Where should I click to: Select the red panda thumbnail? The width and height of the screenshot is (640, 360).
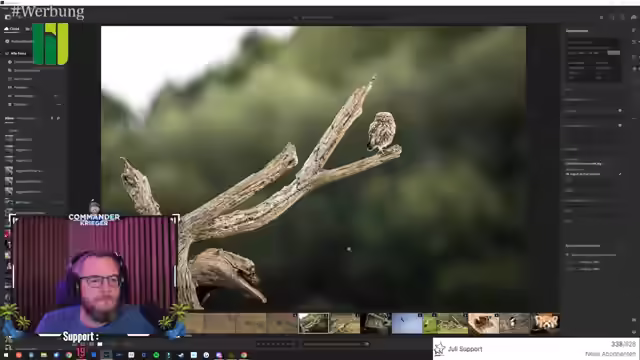(x=545, y=323)
